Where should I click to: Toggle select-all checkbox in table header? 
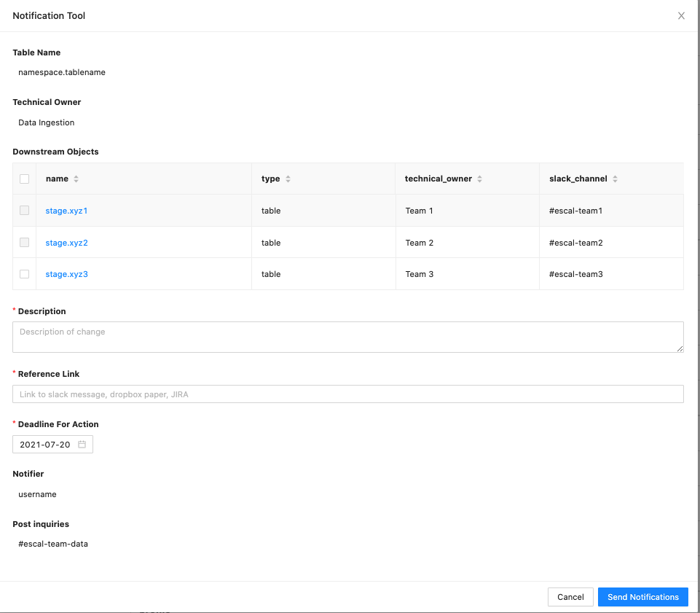[25, 179]
